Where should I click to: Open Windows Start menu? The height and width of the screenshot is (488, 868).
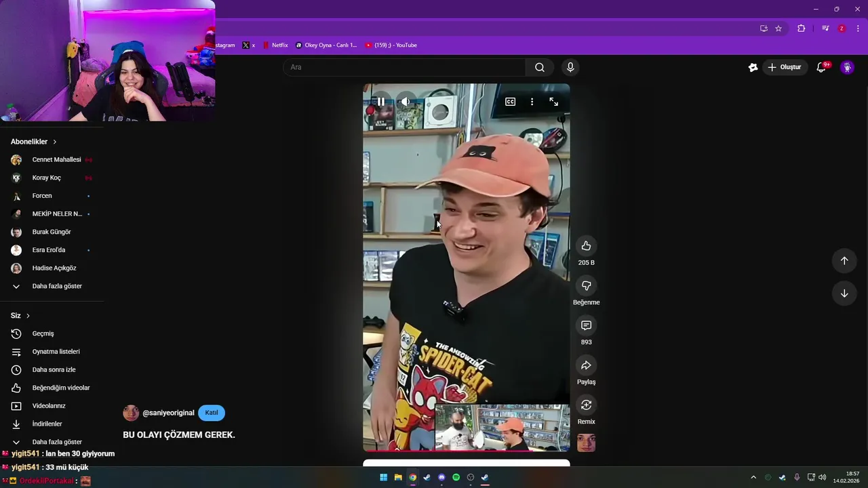pyautogui.click(x=384, y=477)
